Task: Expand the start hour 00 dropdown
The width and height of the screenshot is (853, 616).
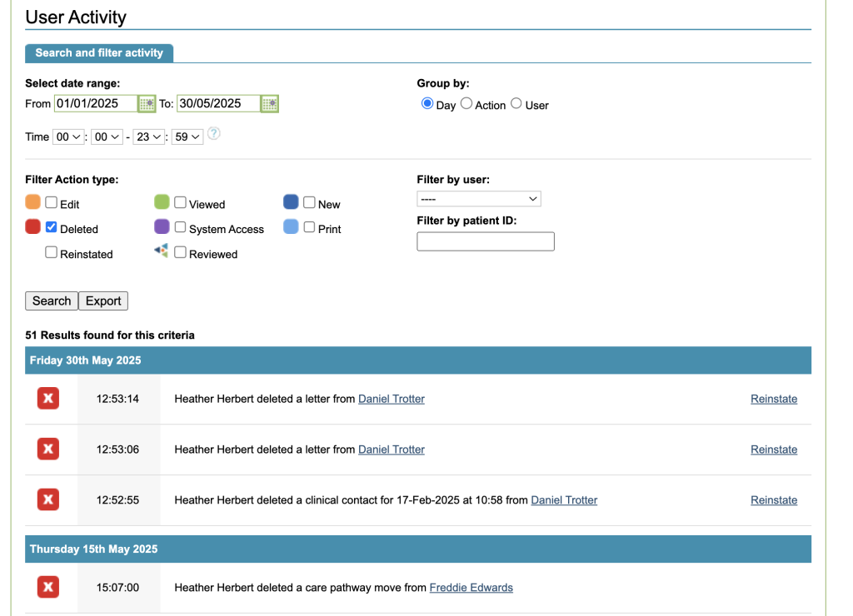Action: pos(68,137)
